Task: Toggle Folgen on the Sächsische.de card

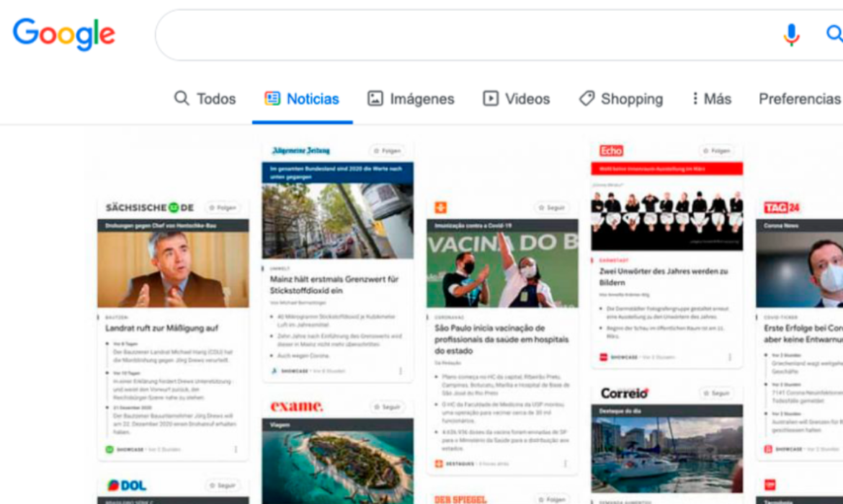Action: pos(223,207)
